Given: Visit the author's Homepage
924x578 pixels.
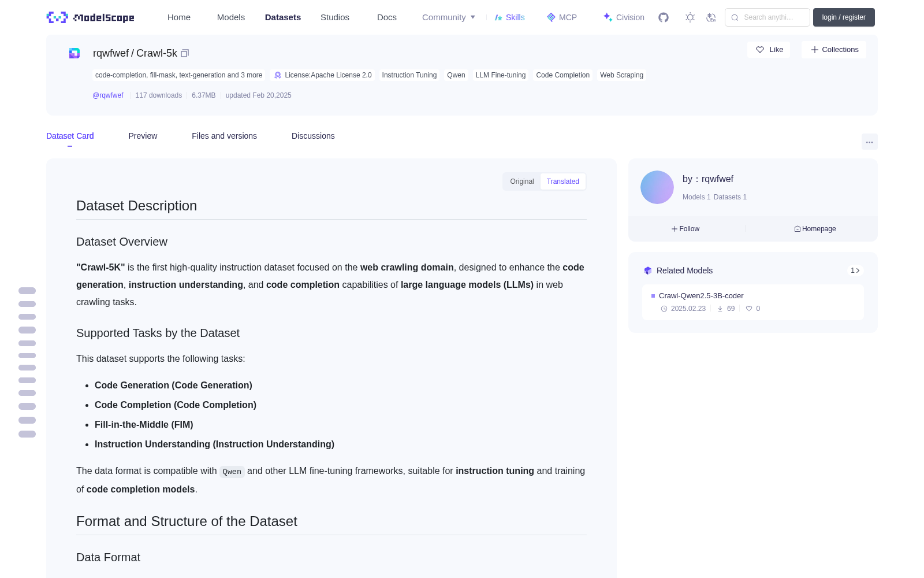Looking at the screenshot, I should pyautogui.click(x=815, y=229).
